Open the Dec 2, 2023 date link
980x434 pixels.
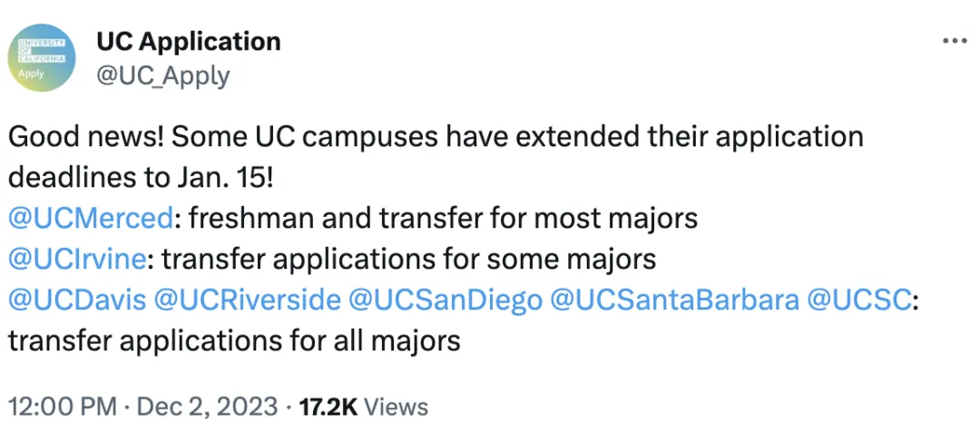(x=207, y=406)
